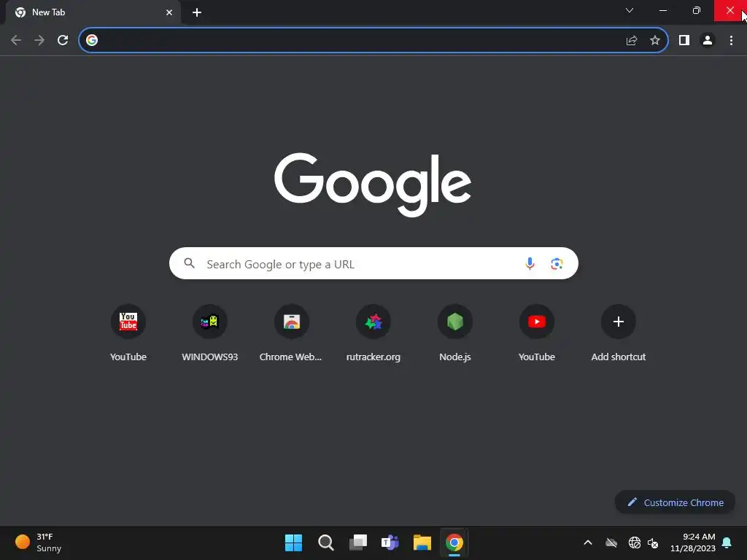Screen dimensions: 747x560
Task: Open the Chrome profile avatar menu
Action: (x=708, y=41)
